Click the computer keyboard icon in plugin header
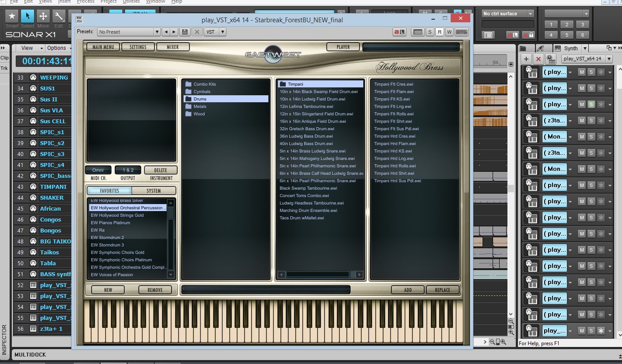Screen dimensions: 622x364 [x=462, y=32]
